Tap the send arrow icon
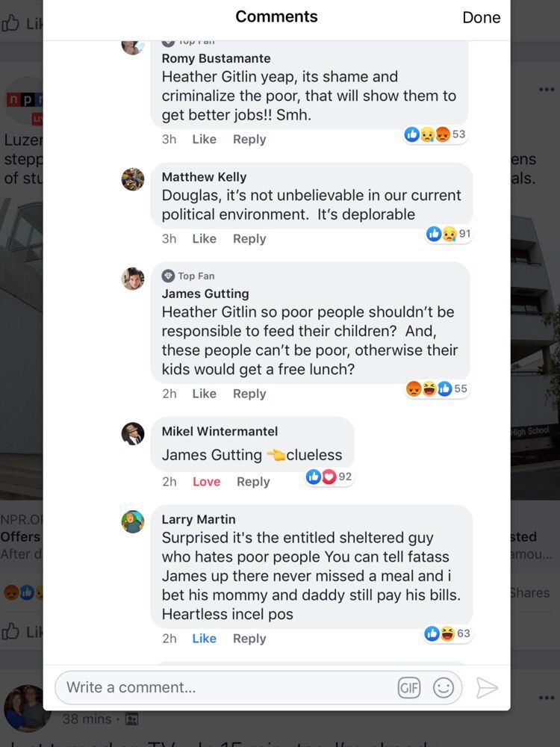This screenshot has width=560, height=747. click(487, 688)
